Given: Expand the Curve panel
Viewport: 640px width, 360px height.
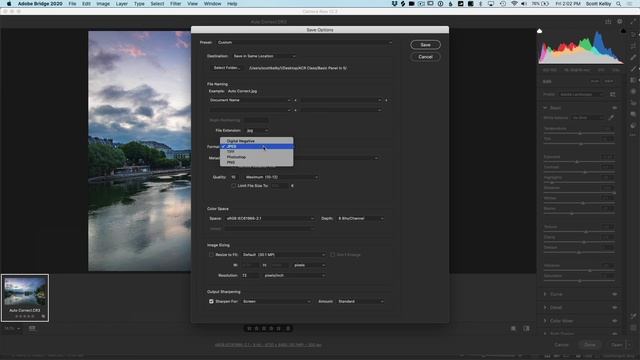Looking at the screenshot, I should pos(545,294).
